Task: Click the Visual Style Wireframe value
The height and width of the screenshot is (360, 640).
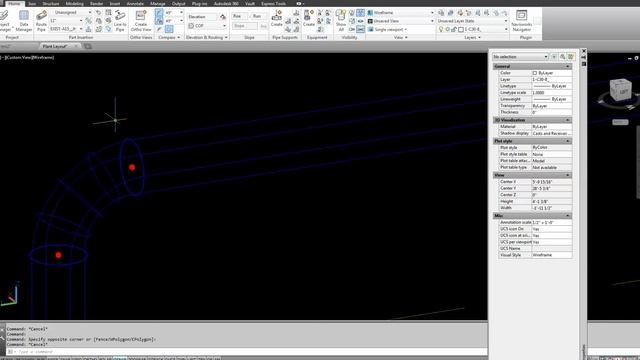Action: [x=551, y=255]
